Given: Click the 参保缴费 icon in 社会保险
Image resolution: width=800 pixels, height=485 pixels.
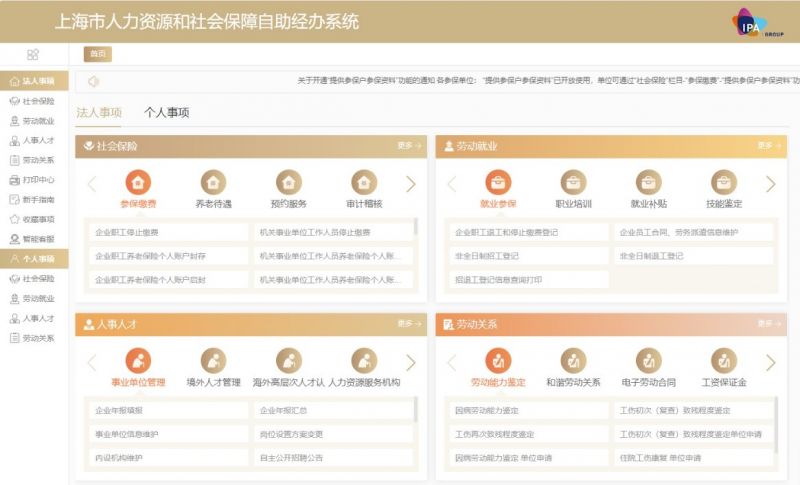Looking at the screenshot, I should point(138,182).
